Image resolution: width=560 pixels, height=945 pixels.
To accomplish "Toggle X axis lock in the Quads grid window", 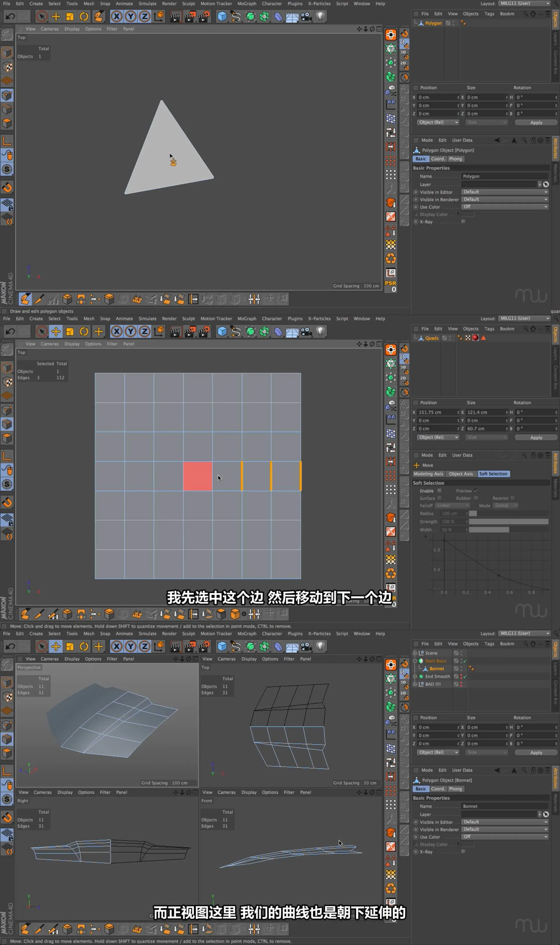I will pyautogui.click(x=117, y=331).
